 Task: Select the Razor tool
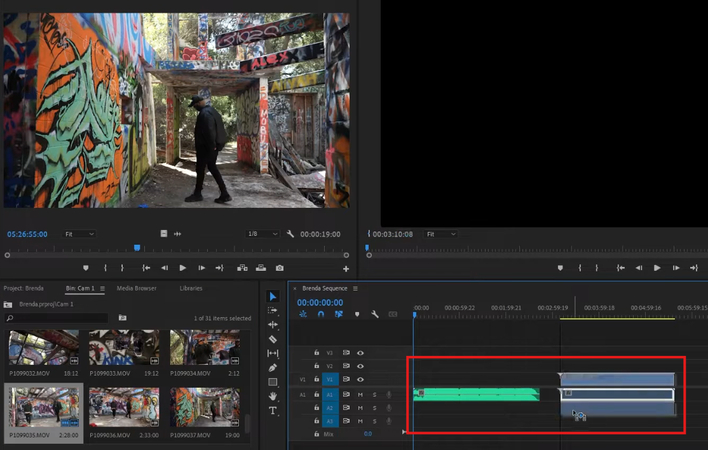pos(273,339)
